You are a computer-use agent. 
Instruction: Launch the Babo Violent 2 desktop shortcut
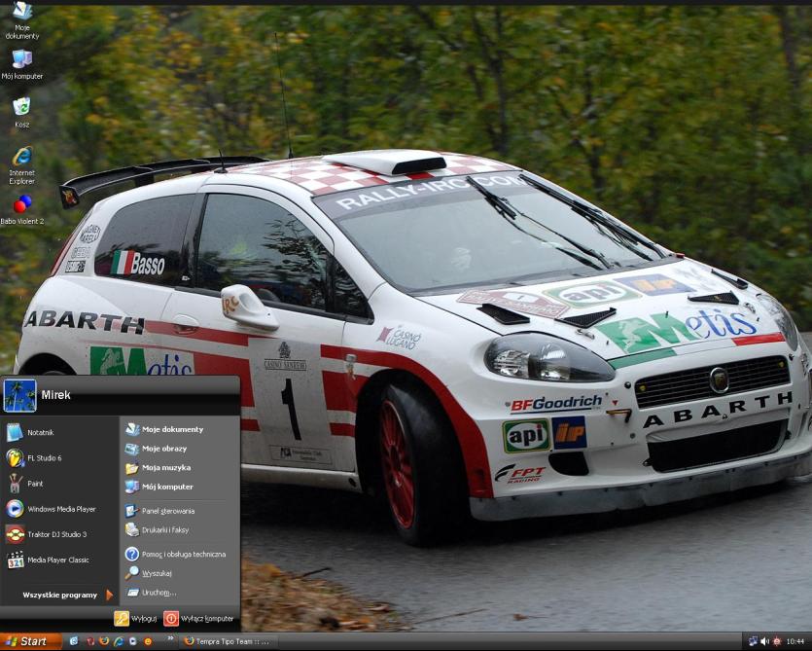(x=21, y=209)
